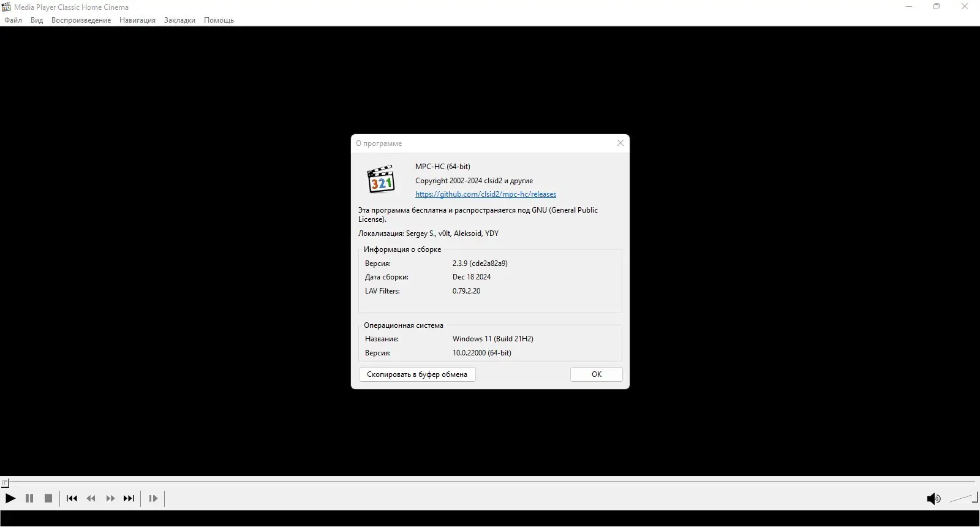Restore down the main player window
Screen dimensions: 980x527
tap(937, 7)
